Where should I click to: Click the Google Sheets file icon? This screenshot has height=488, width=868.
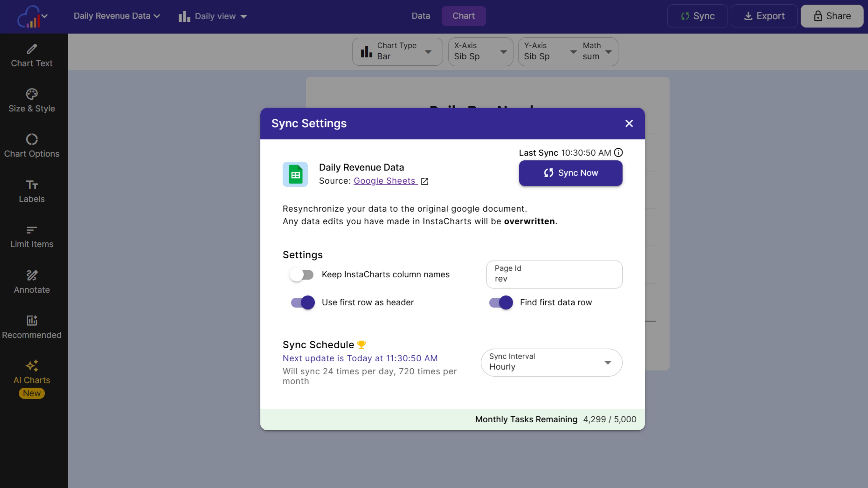295,174
